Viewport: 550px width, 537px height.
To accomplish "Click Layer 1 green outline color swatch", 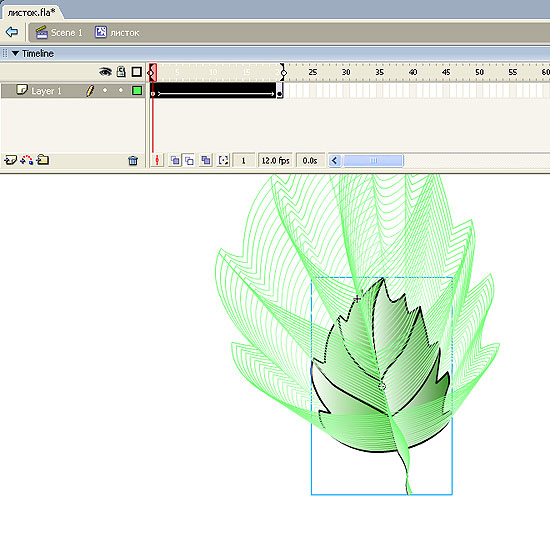I will point(137,90).
